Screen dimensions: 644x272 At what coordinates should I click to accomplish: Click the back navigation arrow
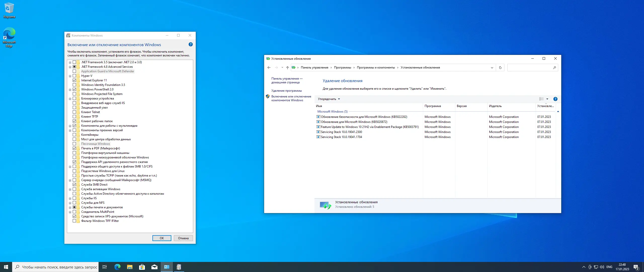pos(269,67)
